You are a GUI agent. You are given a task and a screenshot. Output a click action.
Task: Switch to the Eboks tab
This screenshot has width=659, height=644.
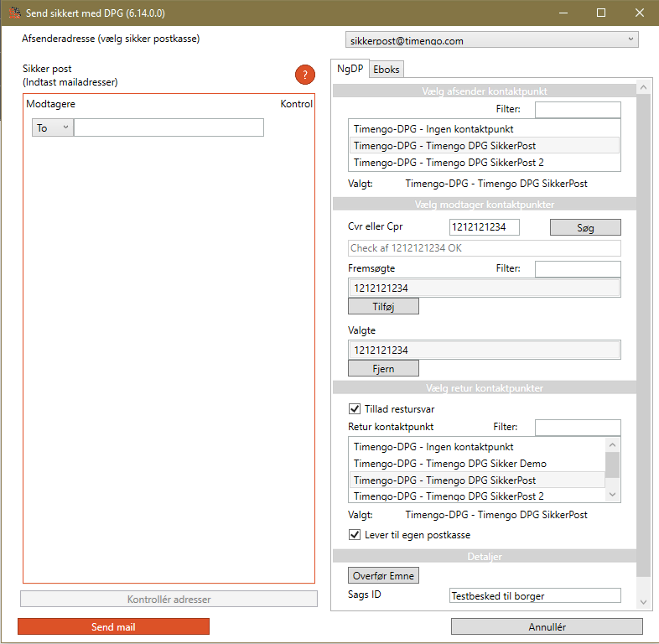tap(387, 70)
